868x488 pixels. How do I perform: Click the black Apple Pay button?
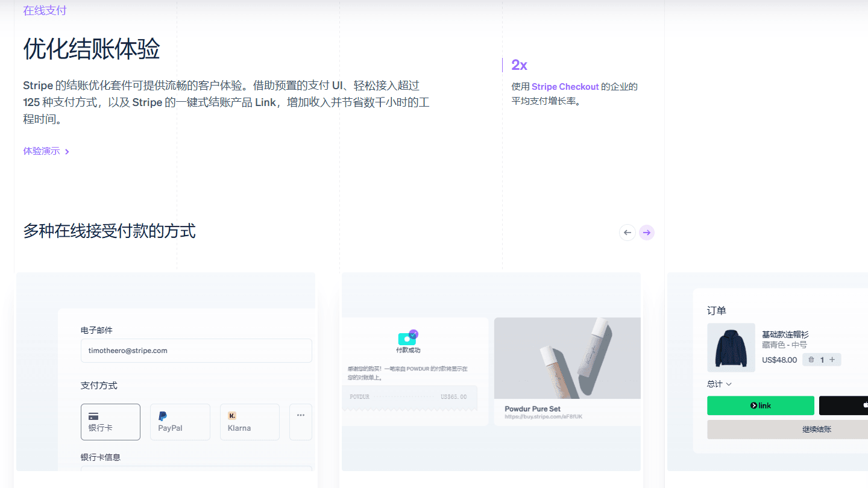[x=843, y=405]
